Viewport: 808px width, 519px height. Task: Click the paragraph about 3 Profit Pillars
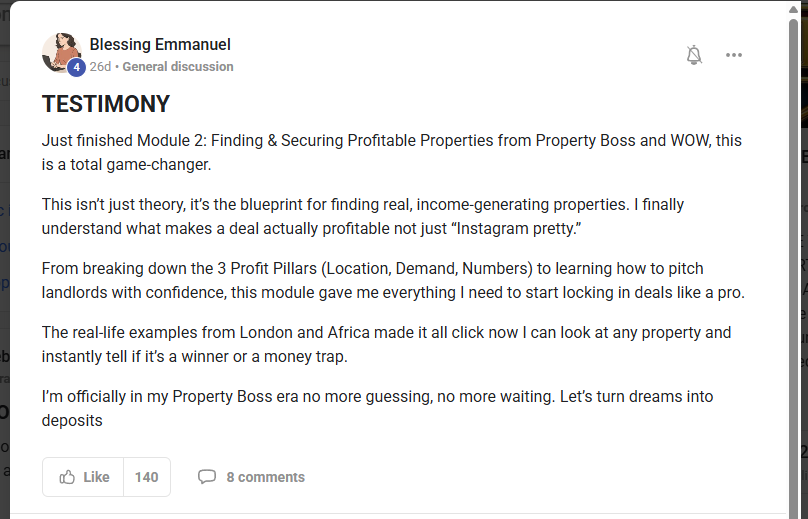point(393,281)
